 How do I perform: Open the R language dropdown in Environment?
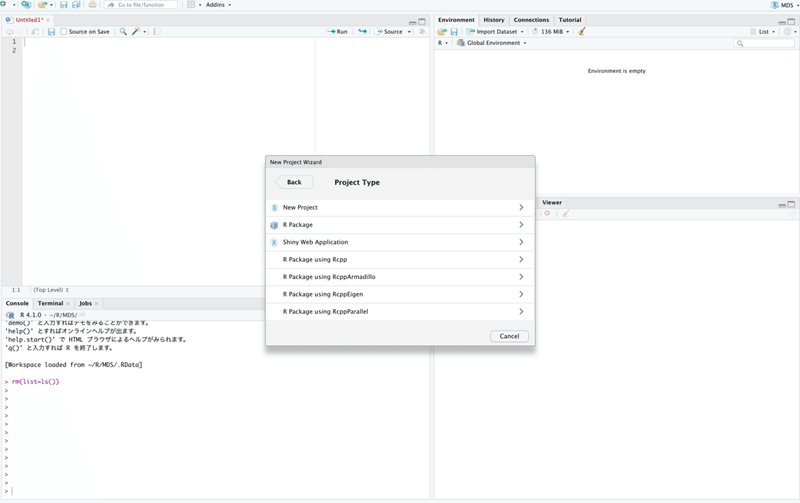442,43
